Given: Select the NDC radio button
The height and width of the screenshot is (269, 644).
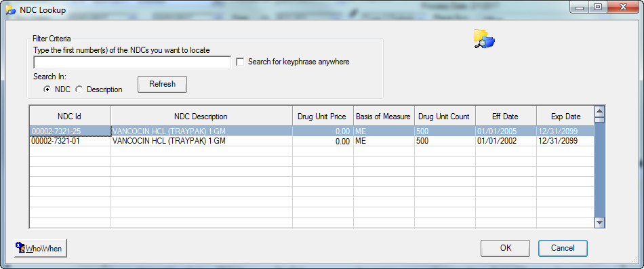Looking at the screenshot, I should point(47,89).
